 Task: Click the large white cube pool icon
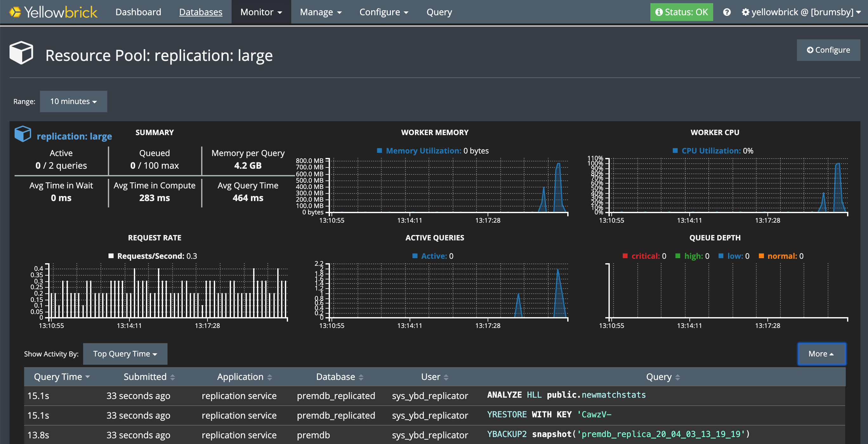point(21,53)
